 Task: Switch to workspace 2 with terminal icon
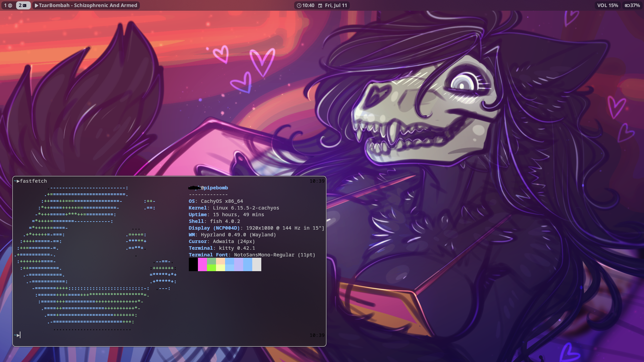click(x=23, y=5)
